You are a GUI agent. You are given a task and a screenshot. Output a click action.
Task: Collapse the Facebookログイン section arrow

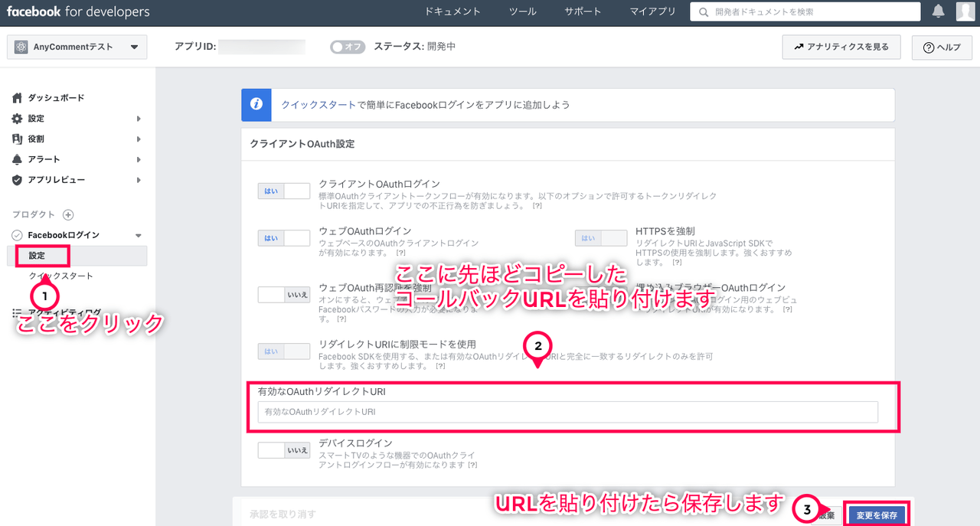[x=139, y=236]
